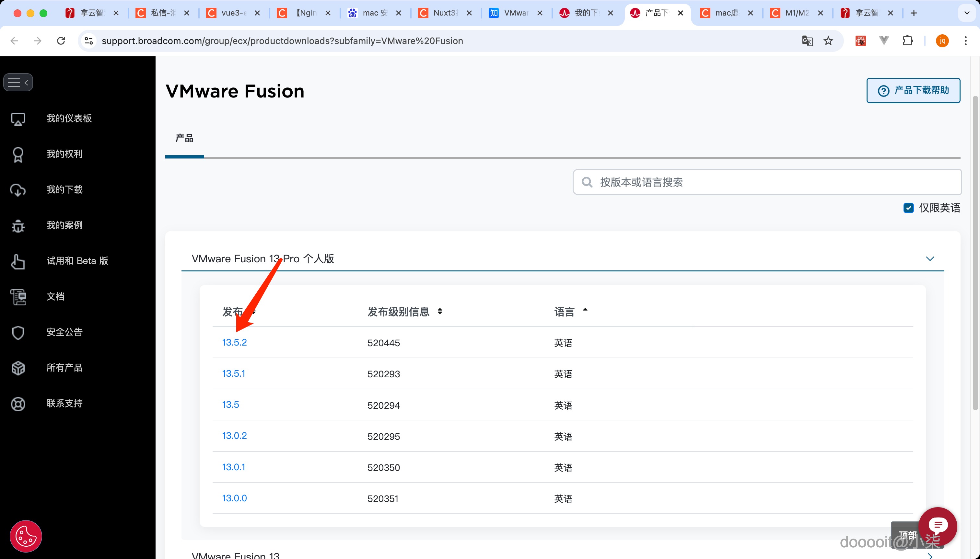980x559 pixels.
Task: Select the 安全公告 shield icon
Action: tap(18, 333)
